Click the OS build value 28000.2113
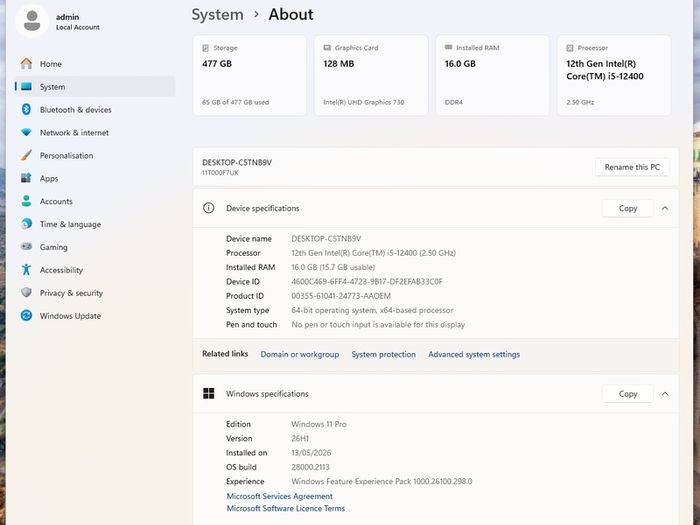The image size is (700, 525). [310, 467]
